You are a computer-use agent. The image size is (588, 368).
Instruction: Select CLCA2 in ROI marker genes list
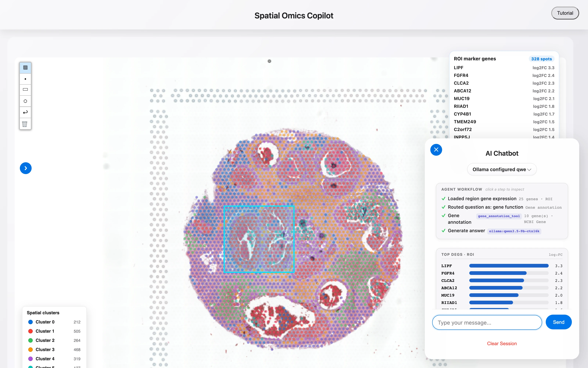[504, 83]
